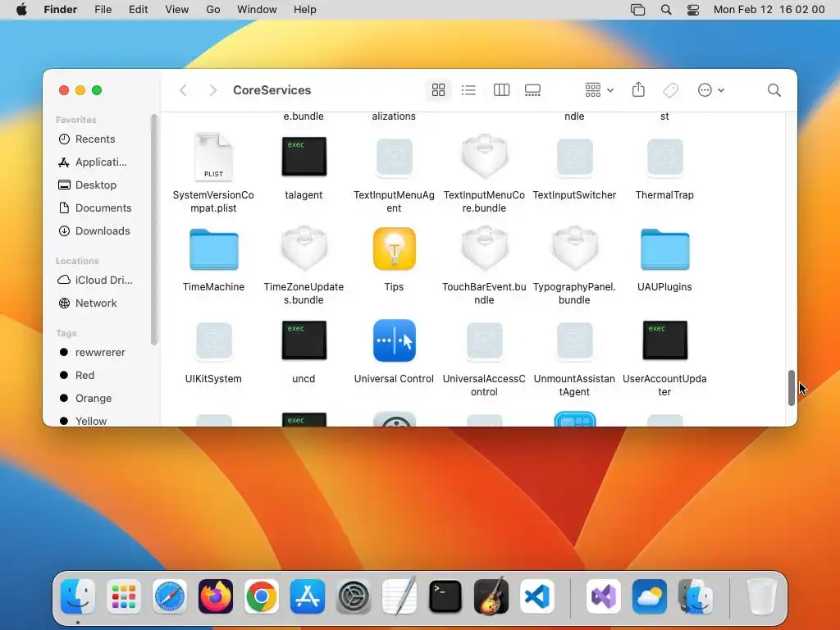Screen dimensions: 840x630
Task: Select the UniversalAccessControl icon
Action: coord(484,341)
